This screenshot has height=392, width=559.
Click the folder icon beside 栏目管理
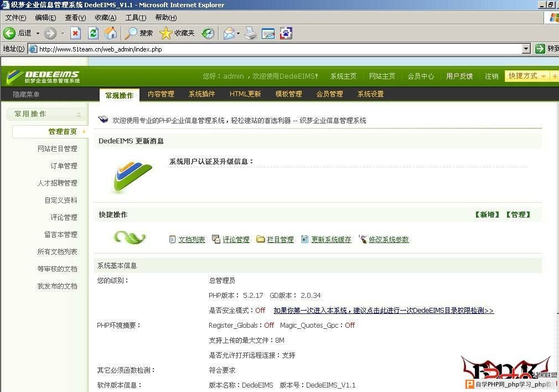(261, 239)
